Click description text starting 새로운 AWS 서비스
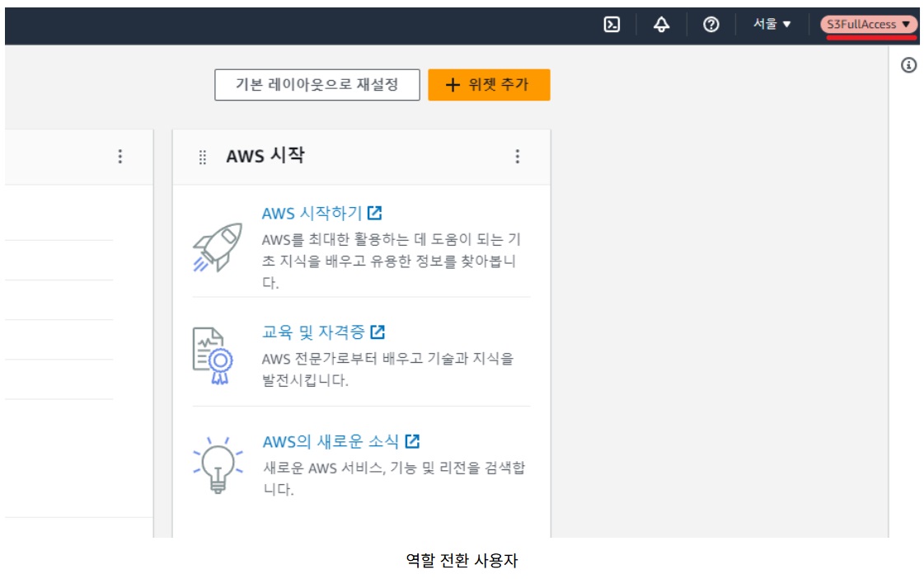This screenshot has width=924, height=579. point(394,478)
